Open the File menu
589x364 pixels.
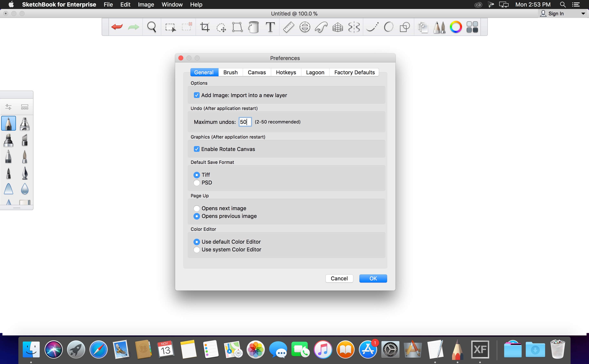click(108, 4)
